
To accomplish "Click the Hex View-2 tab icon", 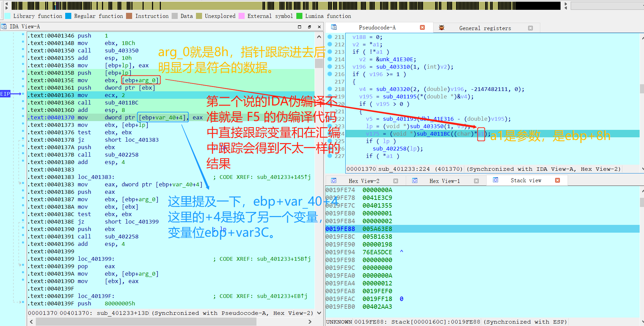I will [x=334, y=181].
